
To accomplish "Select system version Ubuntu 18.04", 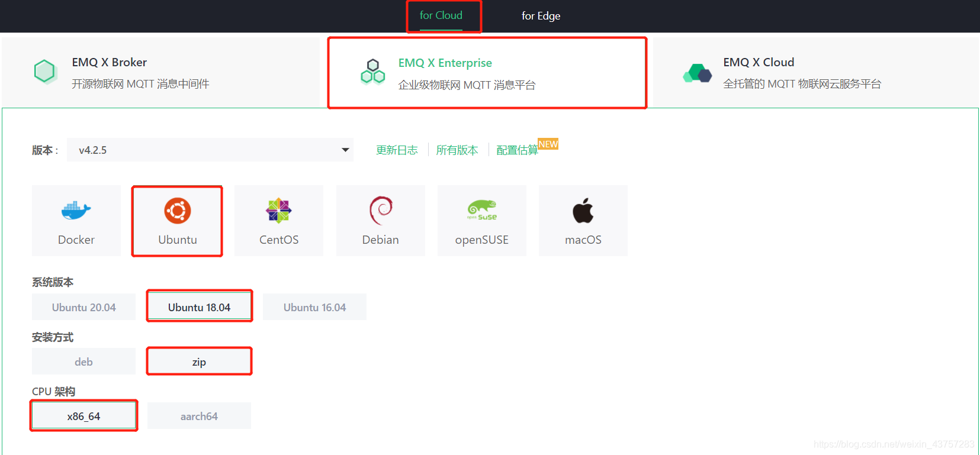I will pos(200,307).
